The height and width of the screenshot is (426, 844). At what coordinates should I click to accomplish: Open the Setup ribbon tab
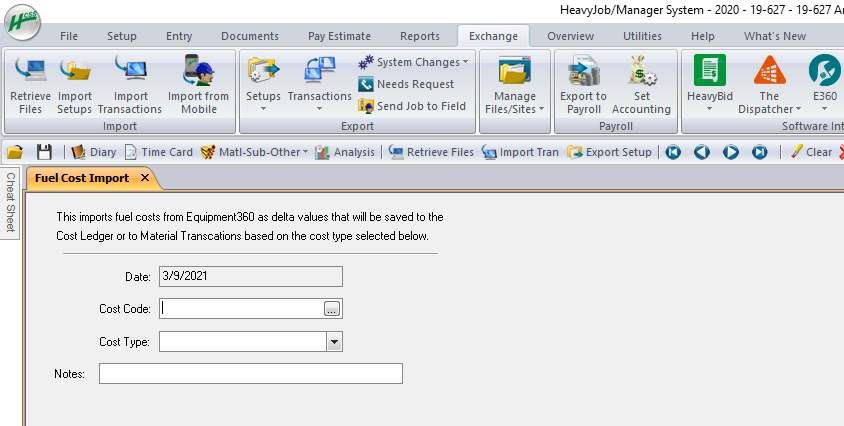pos(122,36)
